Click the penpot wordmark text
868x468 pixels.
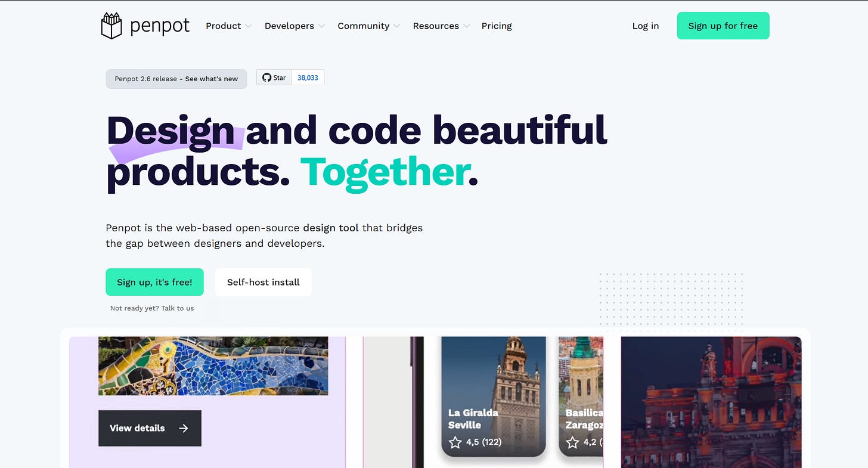pos(160,26)
